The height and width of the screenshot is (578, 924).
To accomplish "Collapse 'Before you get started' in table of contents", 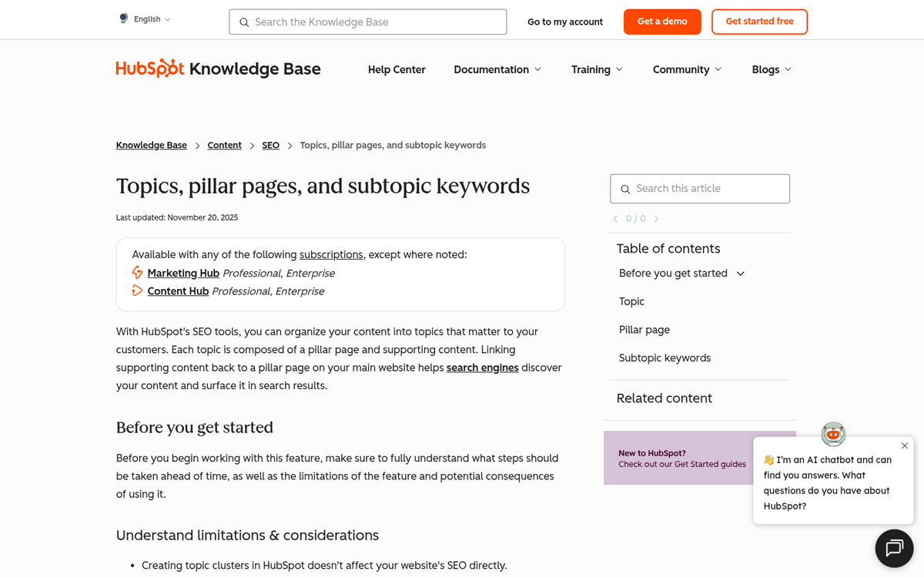I will click(740, 273).
